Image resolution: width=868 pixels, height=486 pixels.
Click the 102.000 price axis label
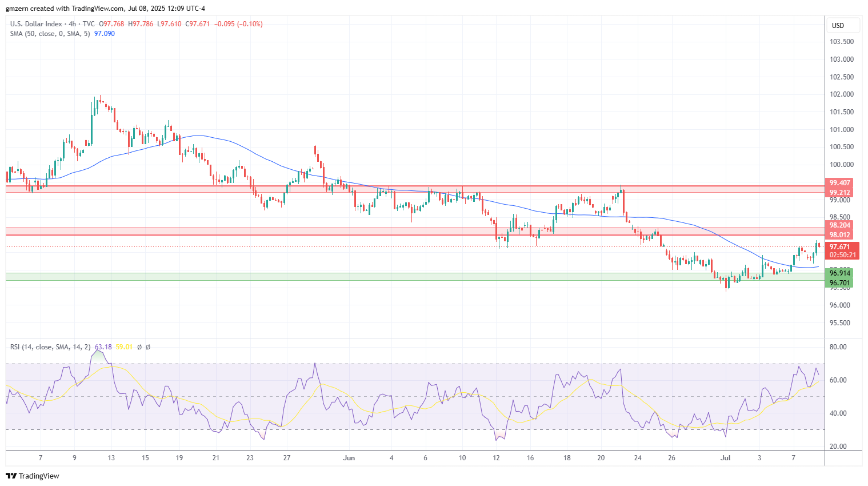click(x=842, y=94)
